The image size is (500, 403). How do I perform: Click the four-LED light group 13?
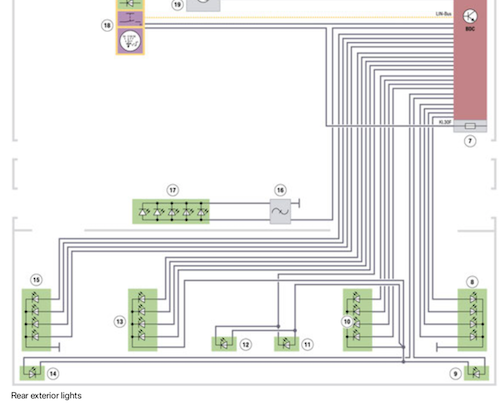click(x=143, y=320)
